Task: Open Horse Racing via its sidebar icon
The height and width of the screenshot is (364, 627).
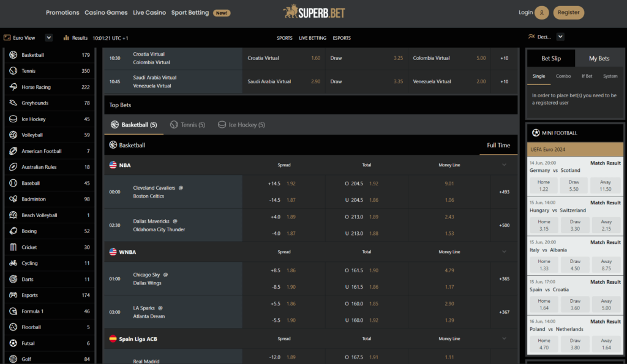Action: pos(13,86)
